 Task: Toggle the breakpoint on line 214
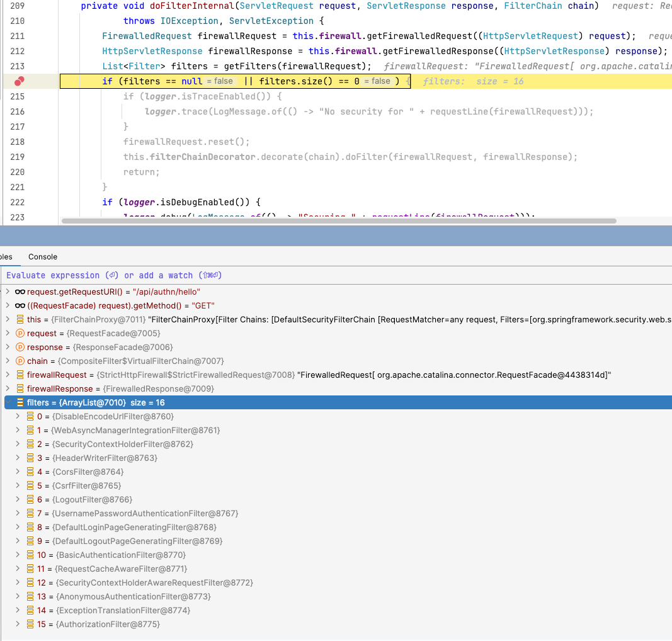coord(20,81)
